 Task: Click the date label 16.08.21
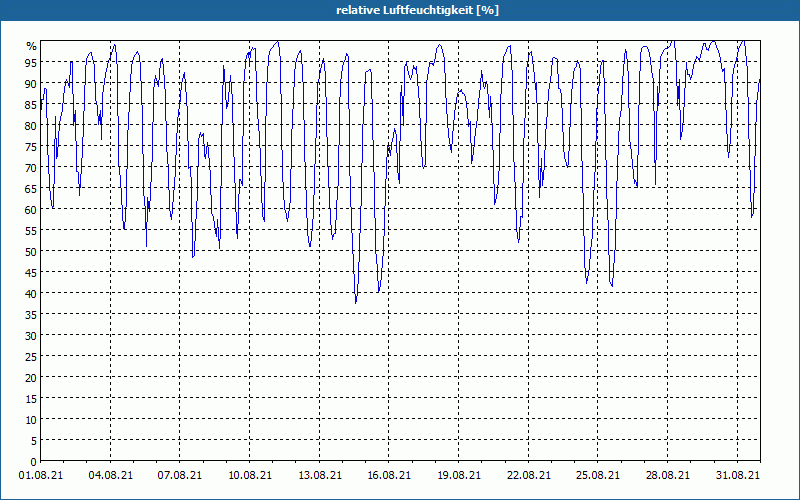389,475
